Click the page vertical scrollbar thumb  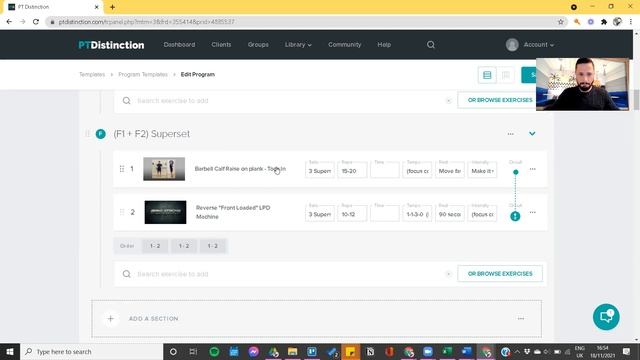(636, 100)
